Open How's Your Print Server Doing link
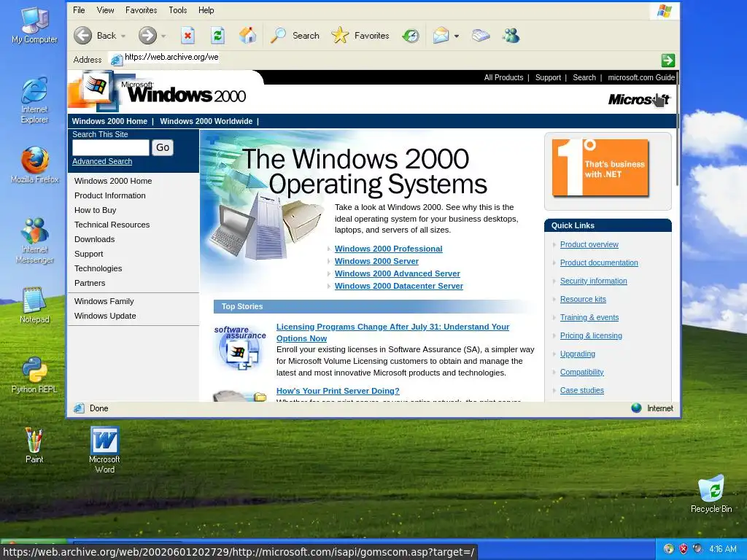747x560 pixels. tap(338, 391)
